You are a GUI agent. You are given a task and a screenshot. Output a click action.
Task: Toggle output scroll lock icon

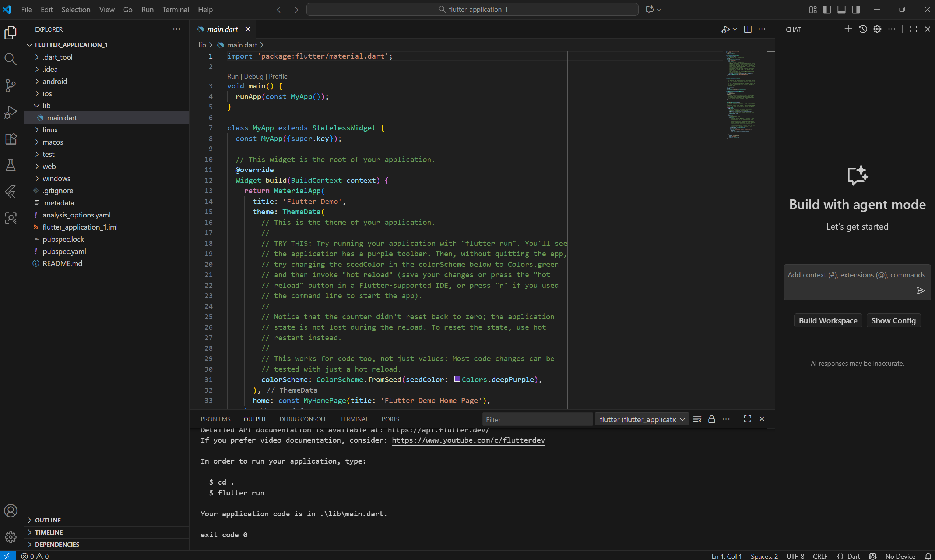coord(711,419)
